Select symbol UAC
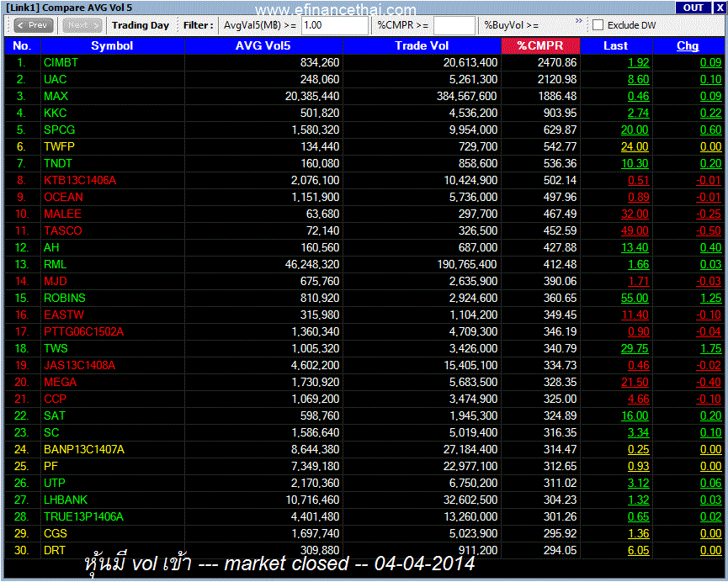 click(56, 79)
